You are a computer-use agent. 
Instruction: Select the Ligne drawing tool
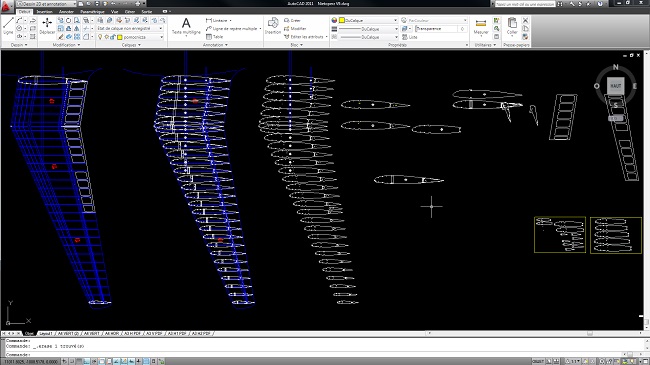(8, 26)
